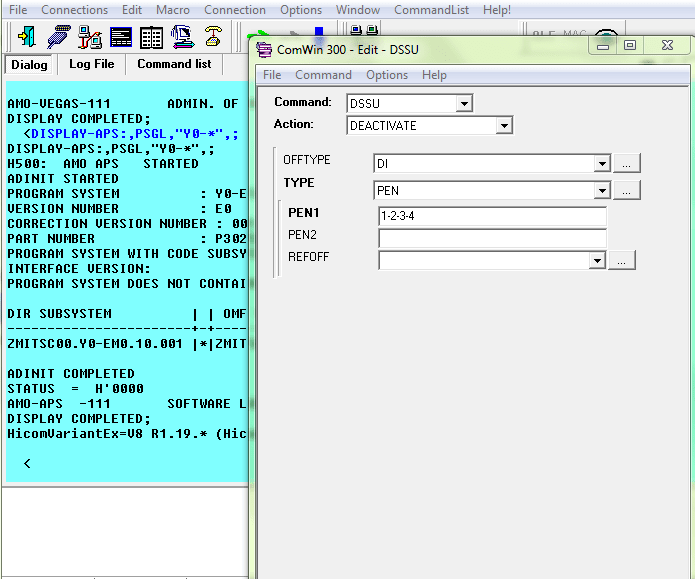Click the STATUS = H'0000 line
Viewport: 695px width, 579px height.
(x=75, y=389)
